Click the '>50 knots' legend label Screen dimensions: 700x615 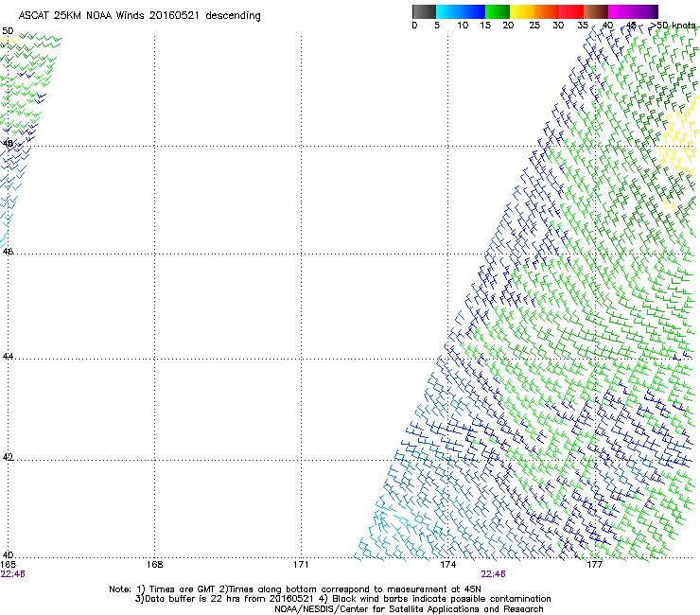pos(673,26)
